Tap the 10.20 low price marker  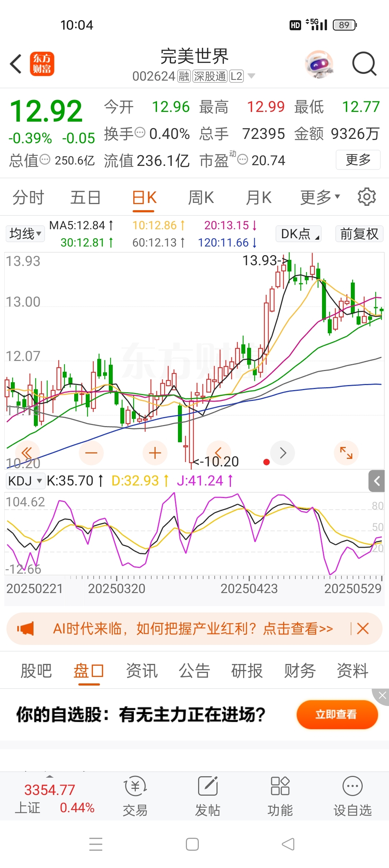(216, 461)
